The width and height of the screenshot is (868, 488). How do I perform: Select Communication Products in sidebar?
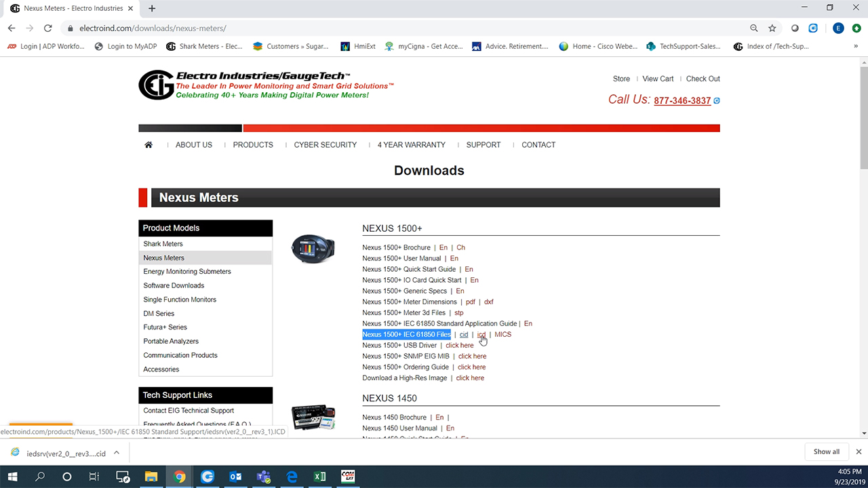180,355
